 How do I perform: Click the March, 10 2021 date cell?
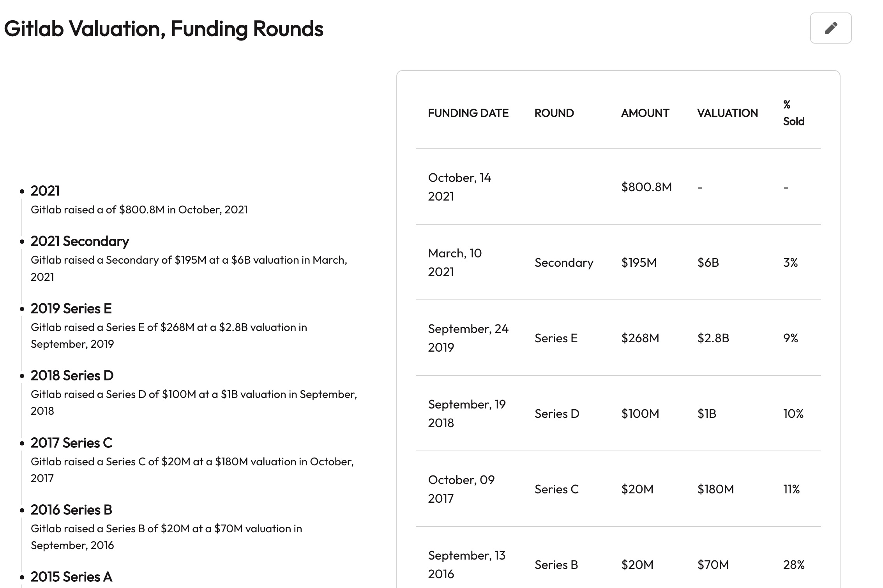455,262
